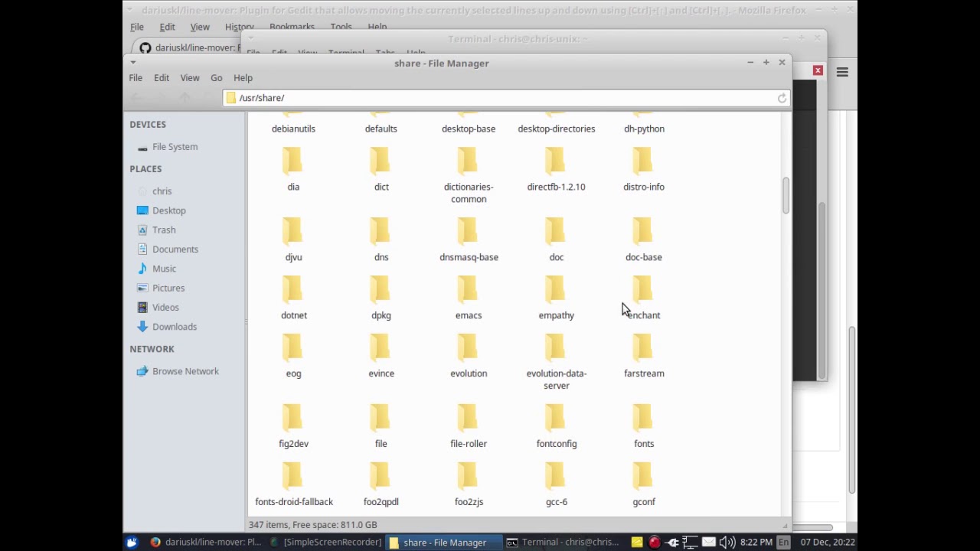Open Trash from the sidebar

pos(163,230)
